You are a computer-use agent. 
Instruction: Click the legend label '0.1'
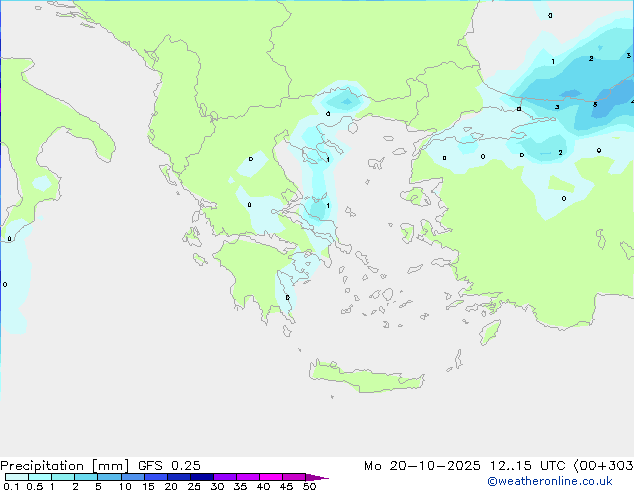click(x=11, y=486)
